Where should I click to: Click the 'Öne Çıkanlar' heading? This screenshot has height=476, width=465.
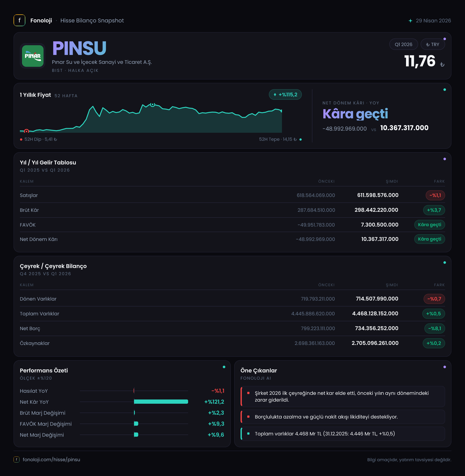259,371
